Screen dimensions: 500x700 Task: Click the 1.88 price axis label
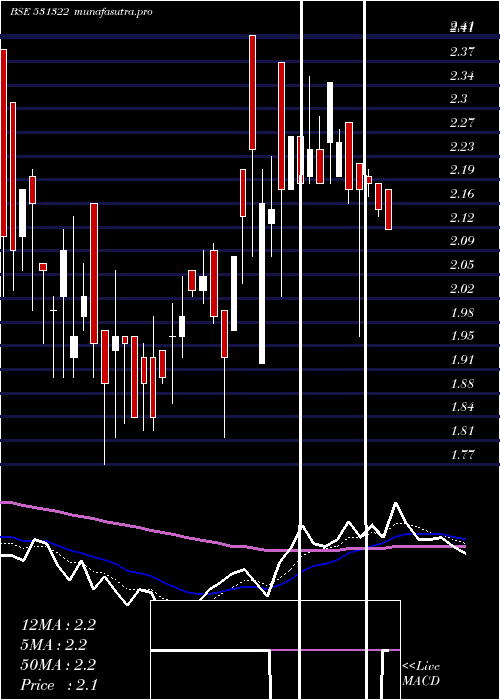462,384
